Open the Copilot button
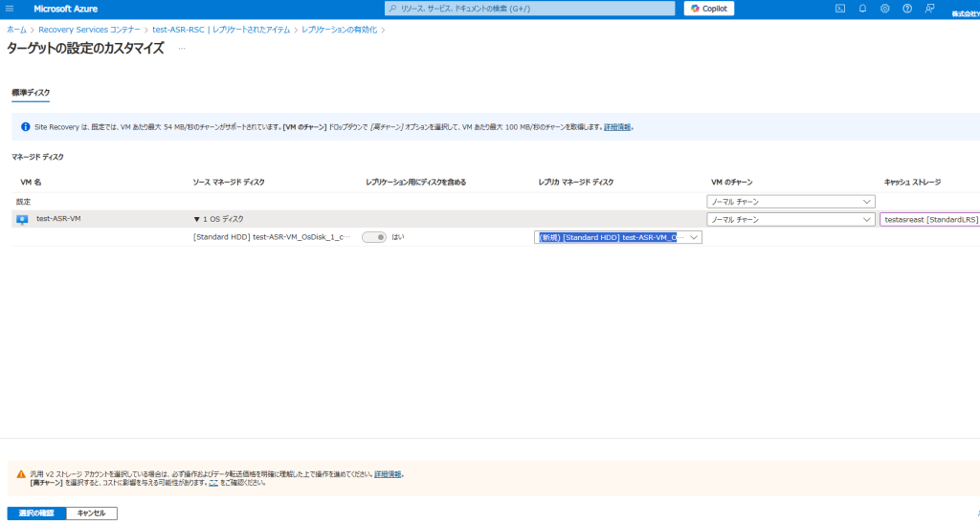 click(709, 9)
